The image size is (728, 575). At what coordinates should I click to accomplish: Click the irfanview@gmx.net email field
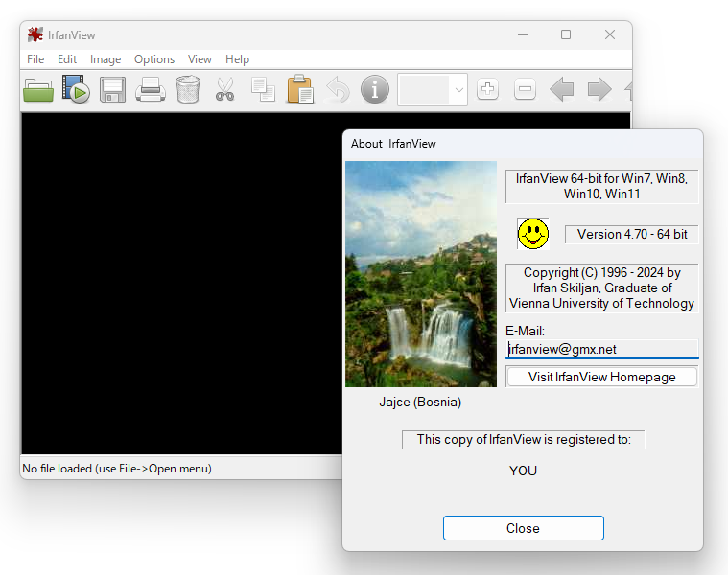[x=601, y=349]
